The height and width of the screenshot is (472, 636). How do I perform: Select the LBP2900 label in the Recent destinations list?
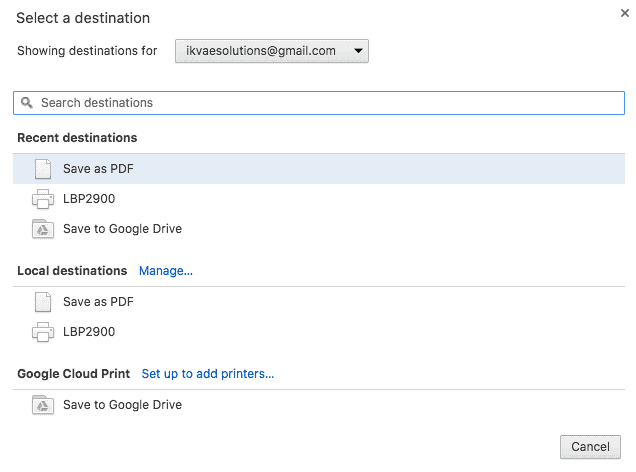pyautogui.click(x=89, y=199)
